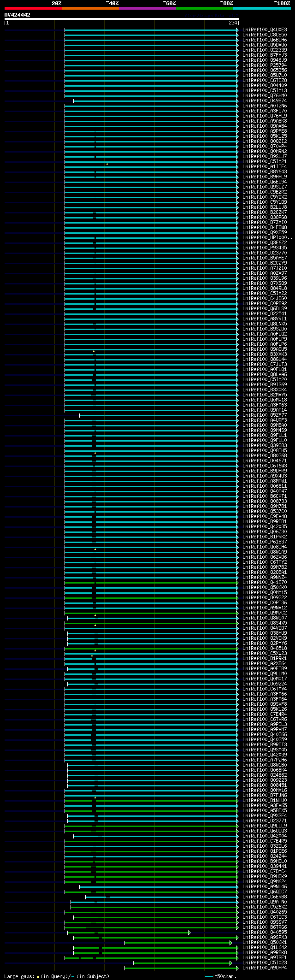Select hit label UniRef100_Q39383
Image resolution: width=295 pixels, height=980 pixels.
[265, 445]
